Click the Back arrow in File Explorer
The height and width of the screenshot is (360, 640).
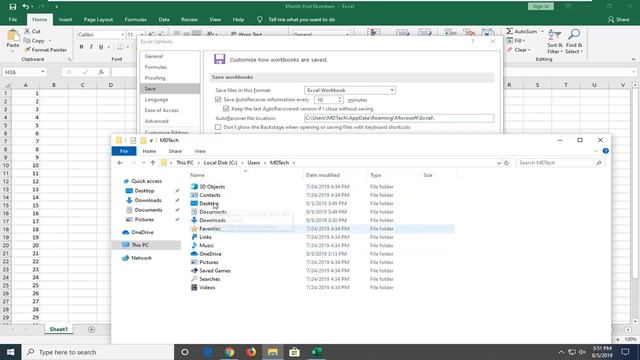pyautogui.click(x=120, y=163)
